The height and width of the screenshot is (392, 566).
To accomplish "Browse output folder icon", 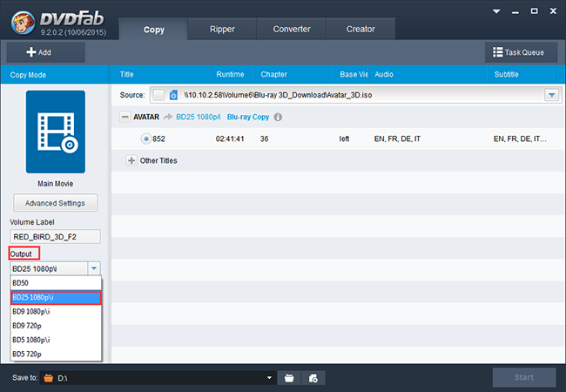I will (289, 378).
